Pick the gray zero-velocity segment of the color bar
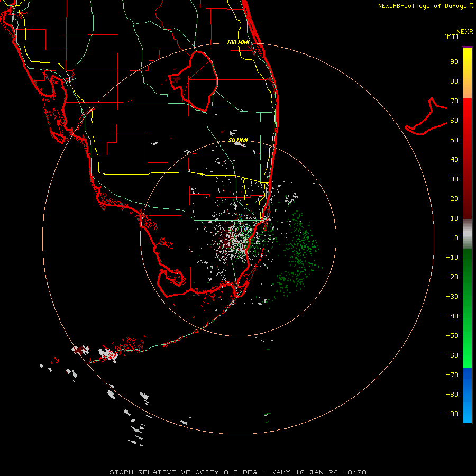 point(467,234)
